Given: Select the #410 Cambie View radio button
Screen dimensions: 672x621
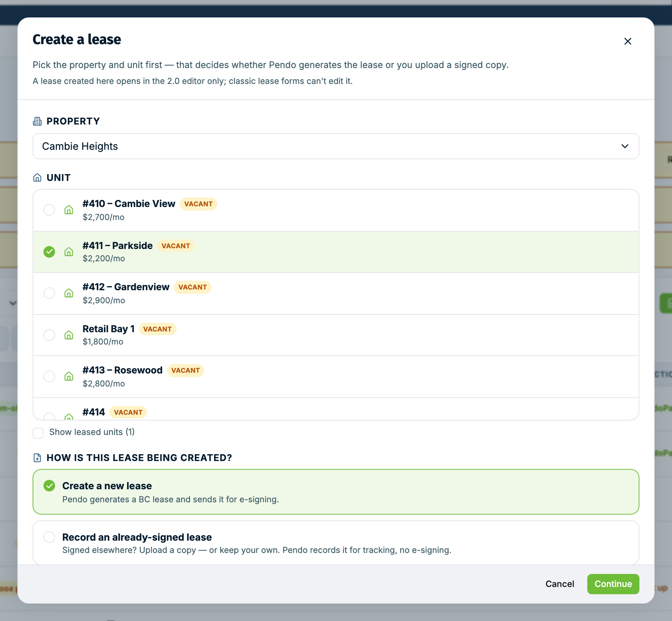Looking at the screenshot, I should pyautogui.click(x=49, y=210).
